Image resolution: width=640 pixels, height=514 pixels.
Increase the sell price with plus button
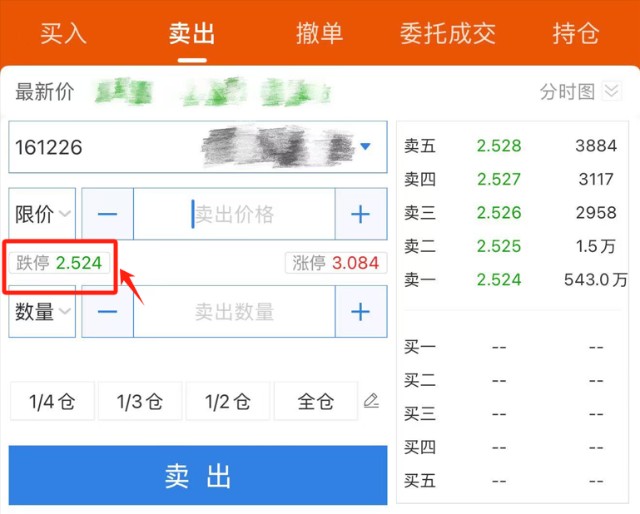point(360,214)
